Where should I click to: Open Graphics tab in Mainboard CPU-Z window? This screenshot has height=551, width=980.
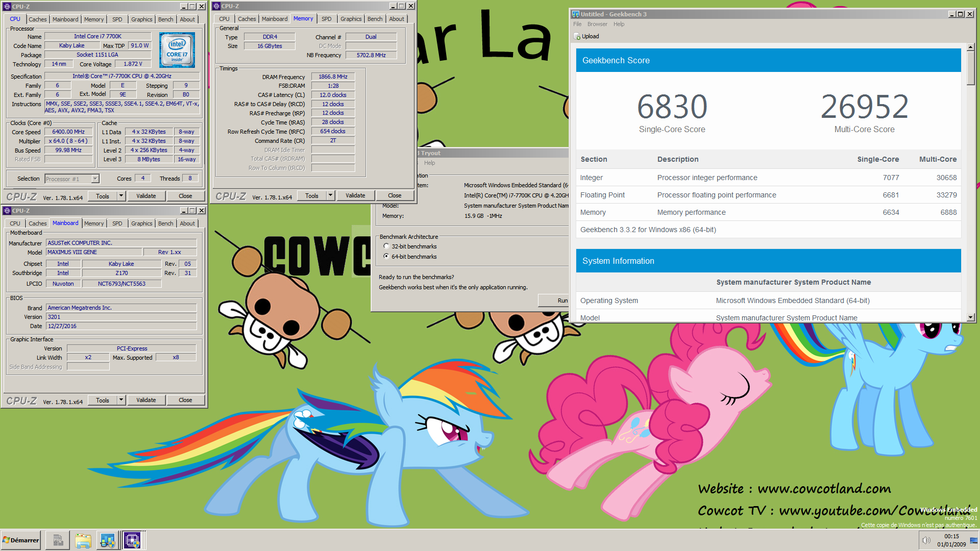click(141, 223)
